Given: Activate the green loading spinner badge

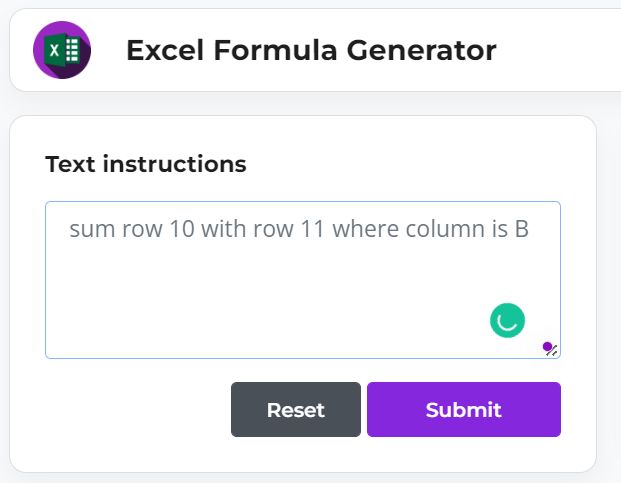Looking at the screenshot, I should click(507, 320).
